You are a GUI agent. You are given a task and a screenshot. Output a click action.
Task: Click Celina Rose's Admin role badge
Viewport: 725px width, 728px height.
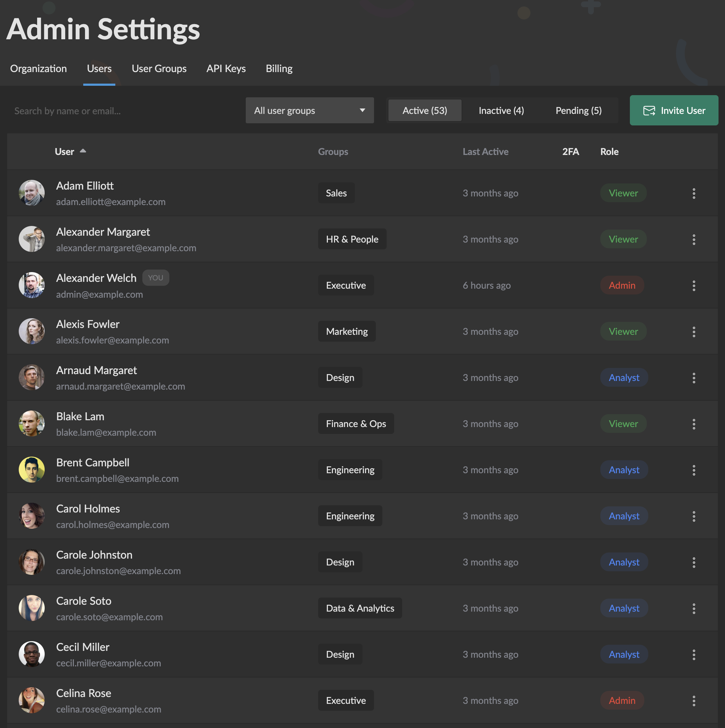[x=622, y=700]
